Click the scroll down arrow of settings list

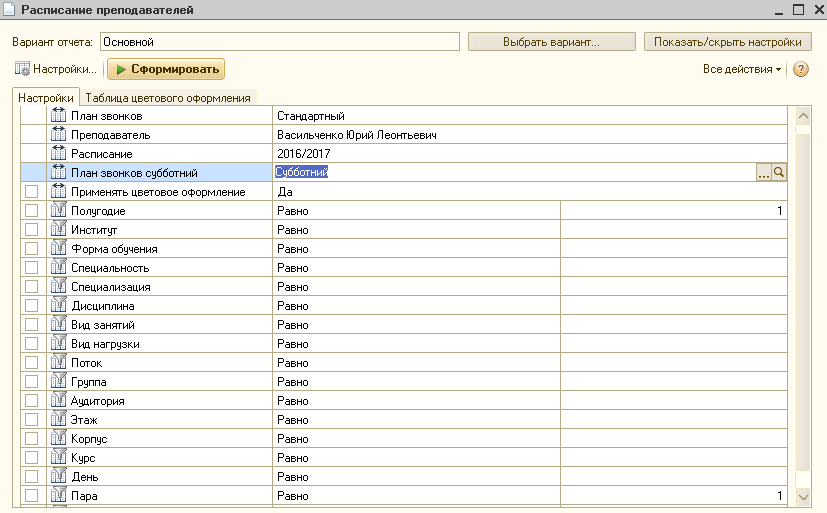pyautogui.click(x=803, y=497)
